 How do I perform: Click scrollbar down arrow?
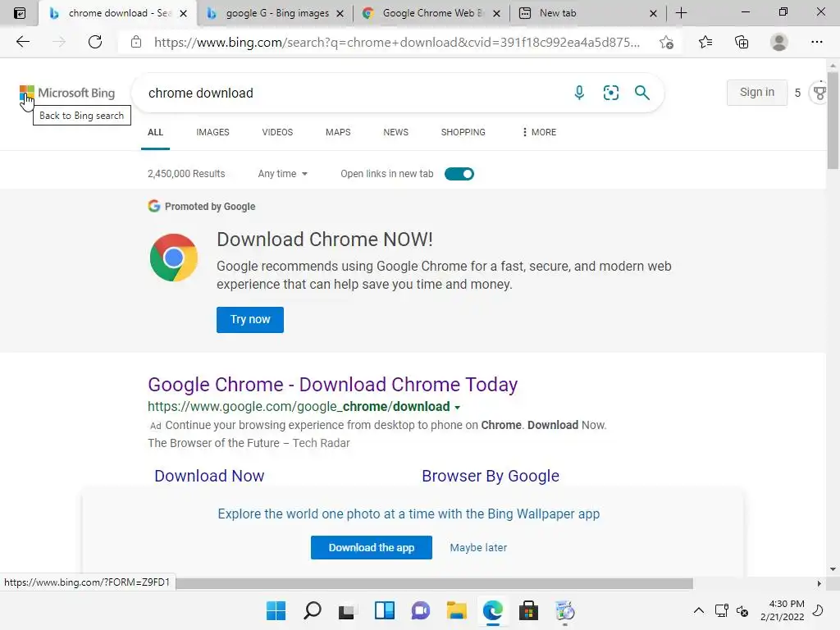[833, 569]
